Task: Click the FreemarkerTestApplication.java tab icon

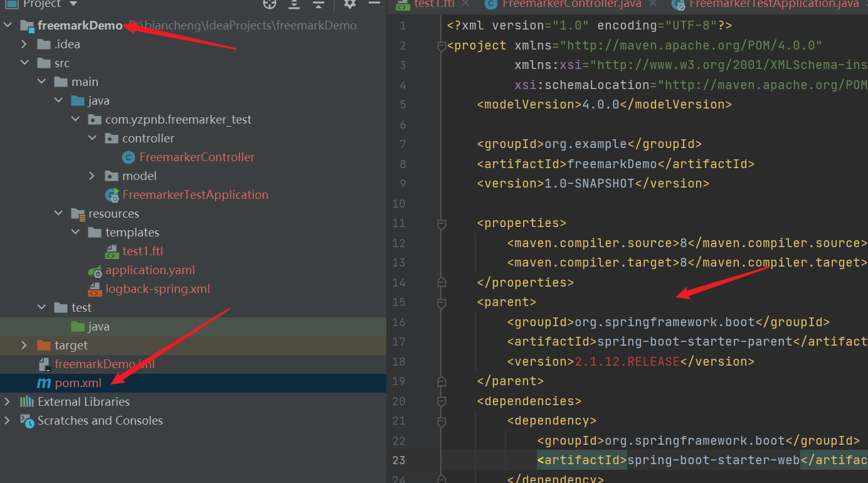Action: click(x=679, y=5)
